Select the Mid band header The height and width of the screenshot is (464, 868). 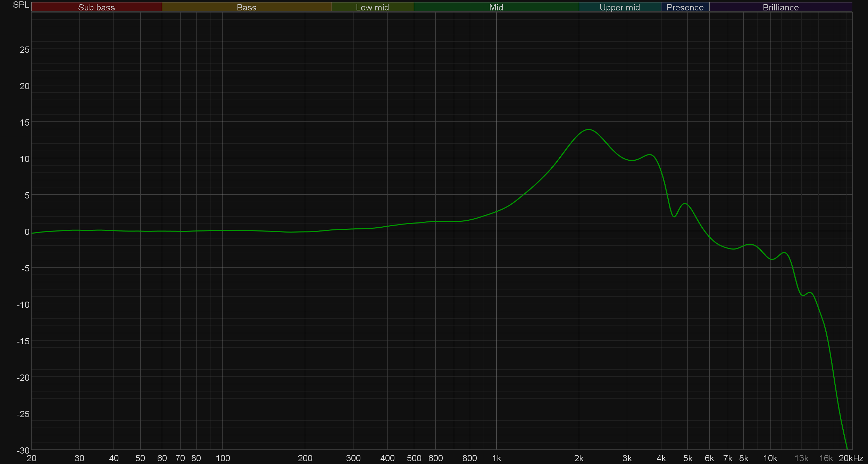pyautogui.click(x=496, y=7)
